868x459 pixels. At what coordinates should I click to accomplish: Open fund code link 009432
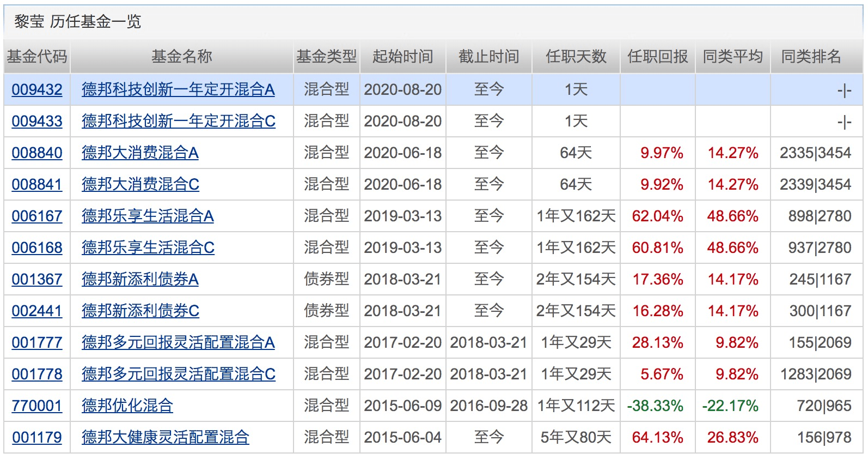tap(37, 89)
